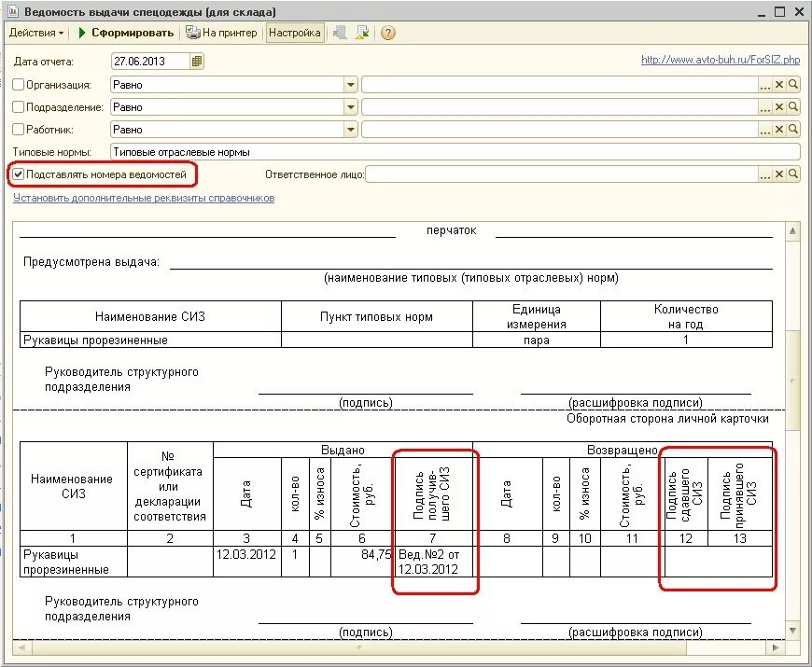Open Подразделение value with magnifier icon
This screenshot has height=667, width=812.
[792, 107]
